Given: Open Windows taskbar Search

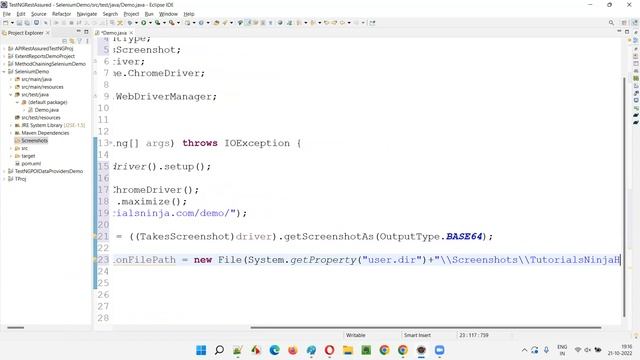Looking at the screenshot, I should 219,350.
